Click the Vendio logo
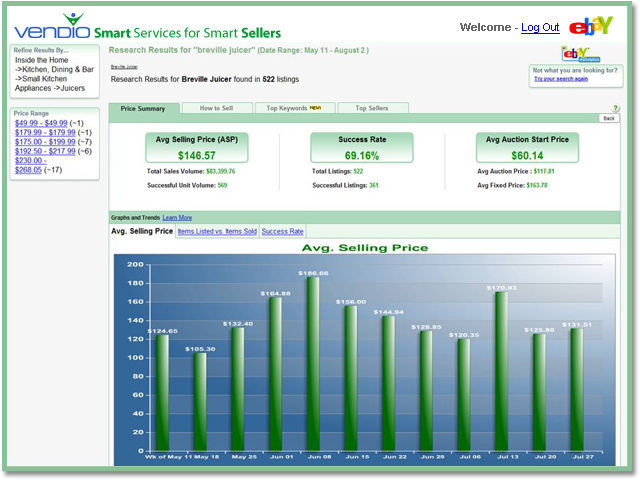 click(52, 27)
